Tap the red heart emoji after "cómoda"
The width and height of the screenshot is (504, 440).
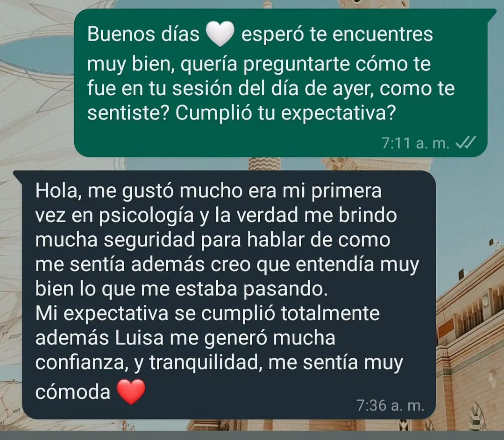pyautogui.click(x=131, y=391)
